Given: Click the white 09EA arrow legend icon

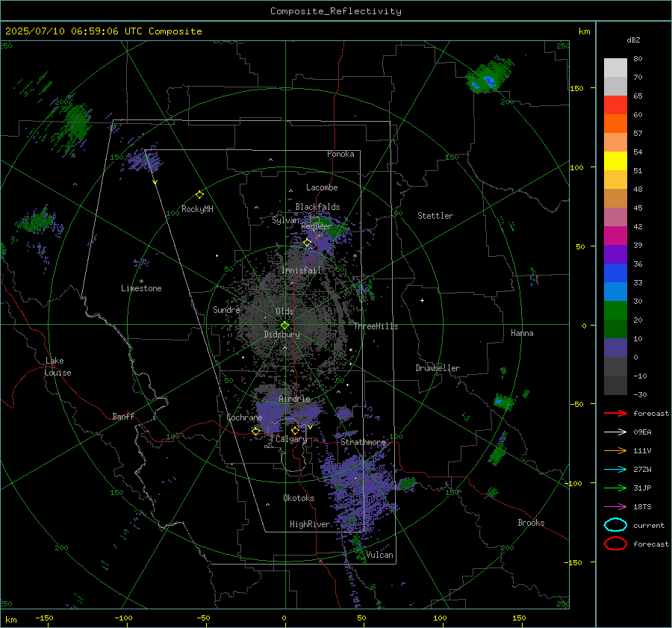Looking at the screenshot, I should coord(615,432).
